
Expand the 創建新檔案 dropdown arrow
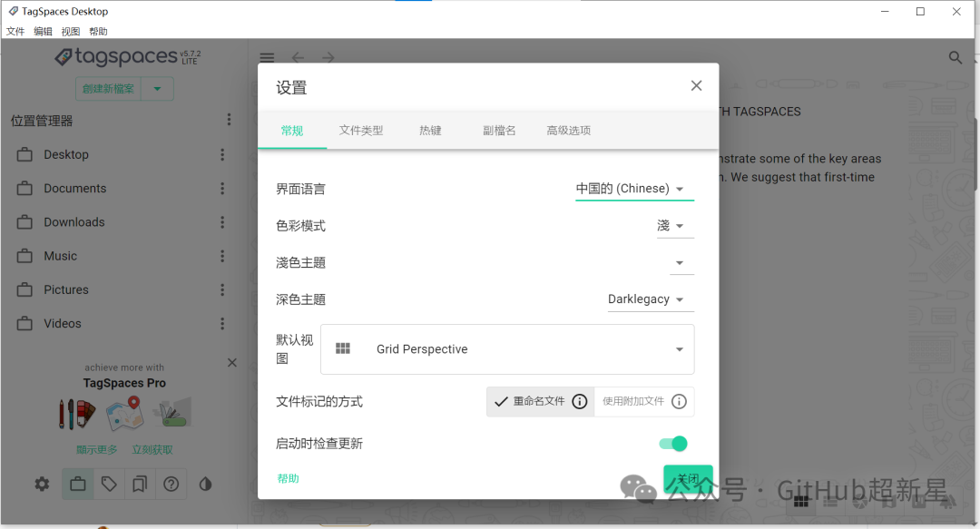158,89
